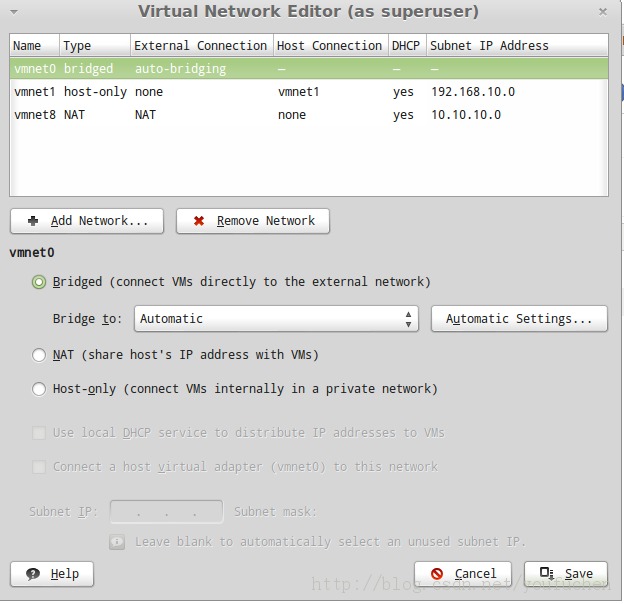Click the none external connection cell of vmnet1

click(x=149, y=92)
